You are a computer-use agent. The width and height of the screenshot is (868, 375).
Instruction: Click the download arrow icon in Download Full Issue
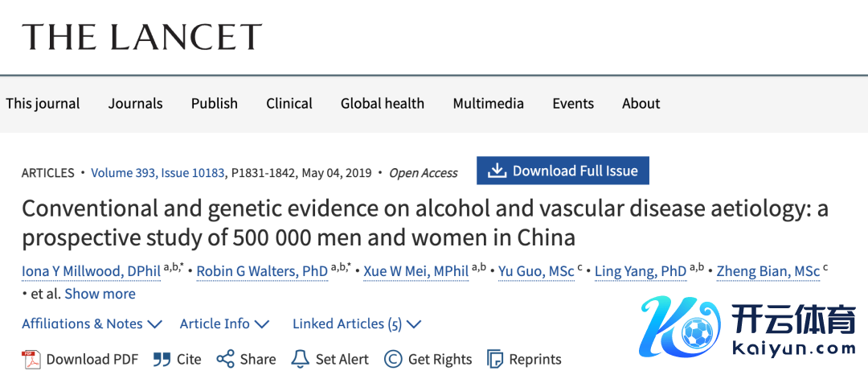497,171
